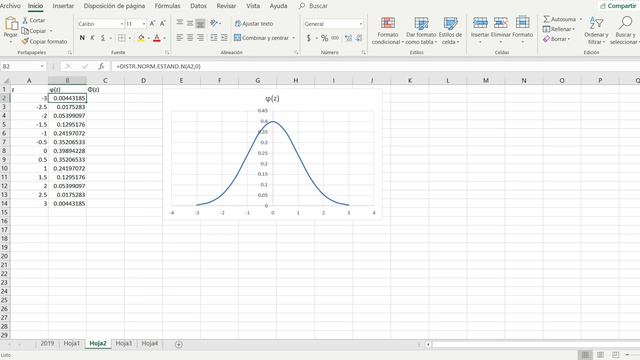
Task: Open Combinar y centrar dropdown arrow
Action: click(293, 38)
